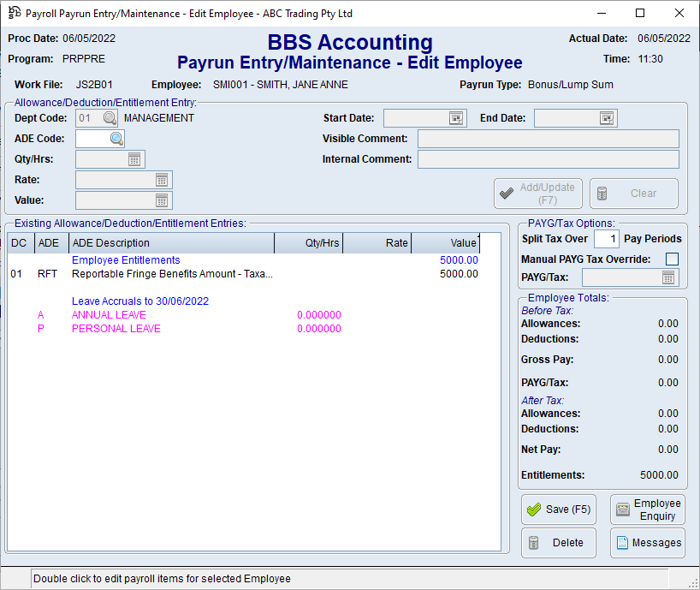Click the Split Tax Over periods field
This screenshot has width=700, height=590.
pos(606,239)
